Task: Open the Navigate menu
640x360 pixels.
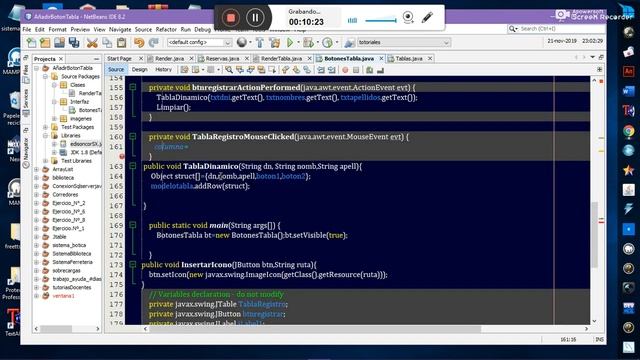Action: [120, 29]
